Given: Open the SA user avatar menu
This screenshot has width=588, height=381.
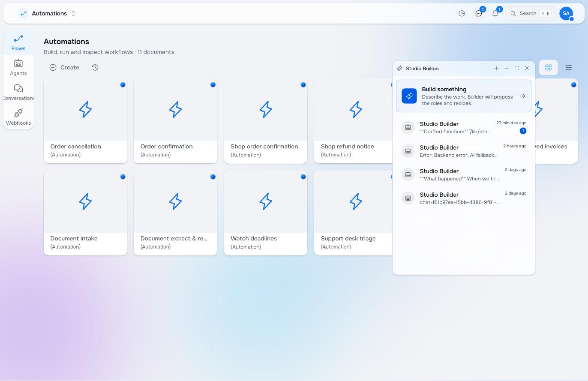Looking at the screenshot, I should pyautogui.click(x=566, y=13).
